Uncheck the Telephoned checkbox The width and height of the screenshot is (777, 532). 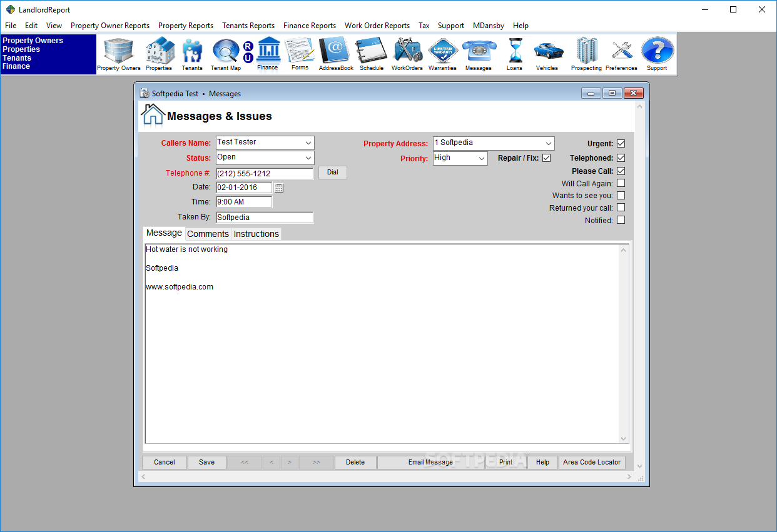(621, 158)
